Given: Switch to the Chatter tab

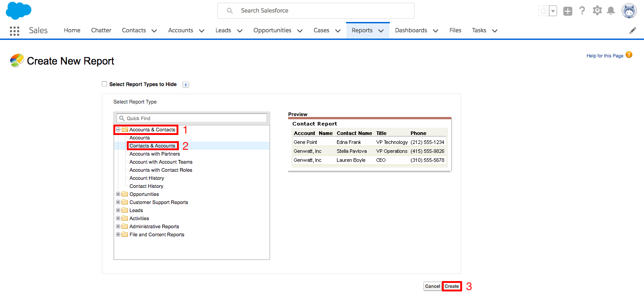Looking at the screenshot, I should tap(101, 30).
